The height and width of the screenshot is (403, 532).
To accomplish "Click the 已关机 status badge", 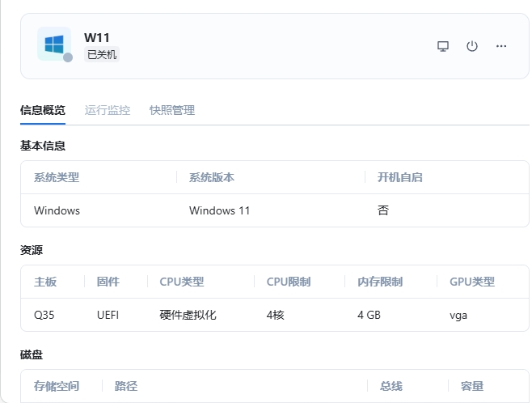I will click(x=102, y=55).
